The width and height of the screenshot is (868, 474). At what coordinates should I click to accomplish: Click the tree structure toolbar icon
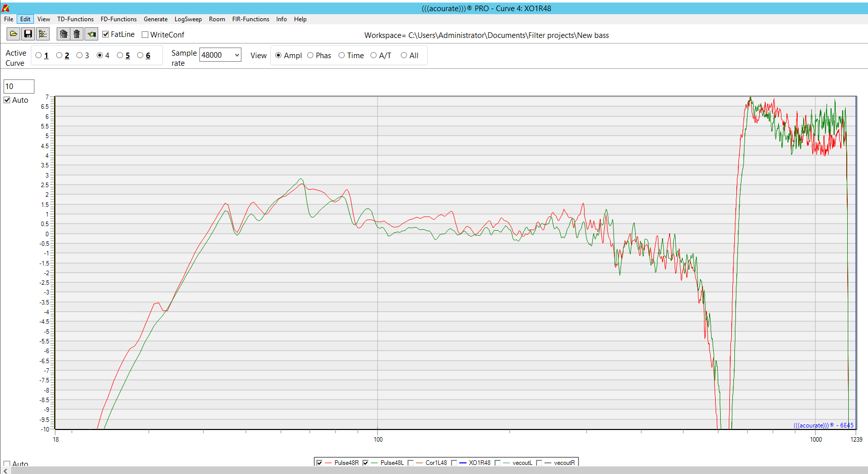click(43, 34)
